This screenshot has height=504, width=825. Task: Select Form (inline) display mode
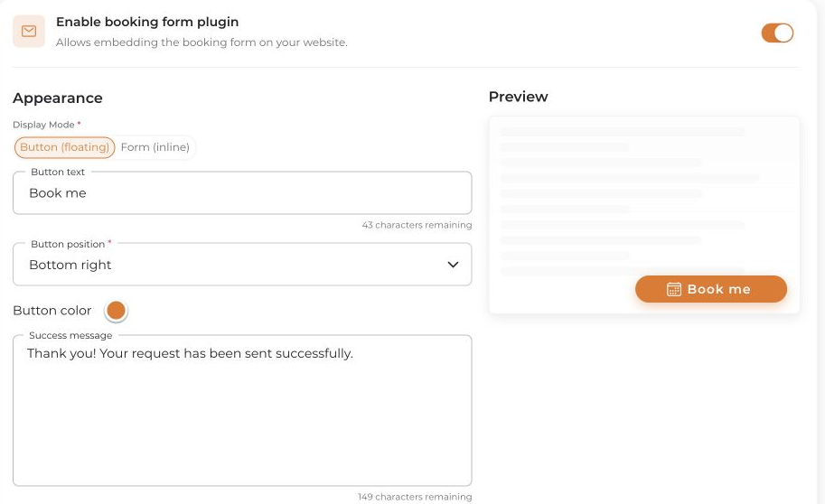coord(155,147)
